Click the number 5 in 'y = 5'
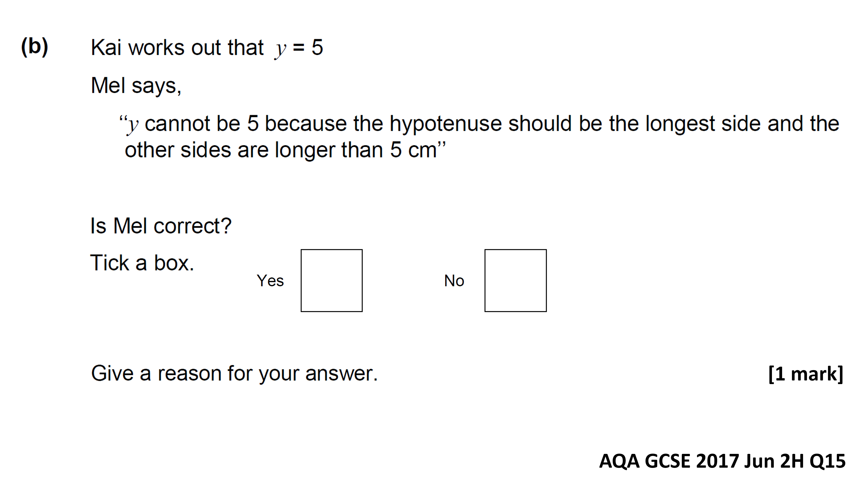Viewport: 868px width, 488px height. click(317, 47)
